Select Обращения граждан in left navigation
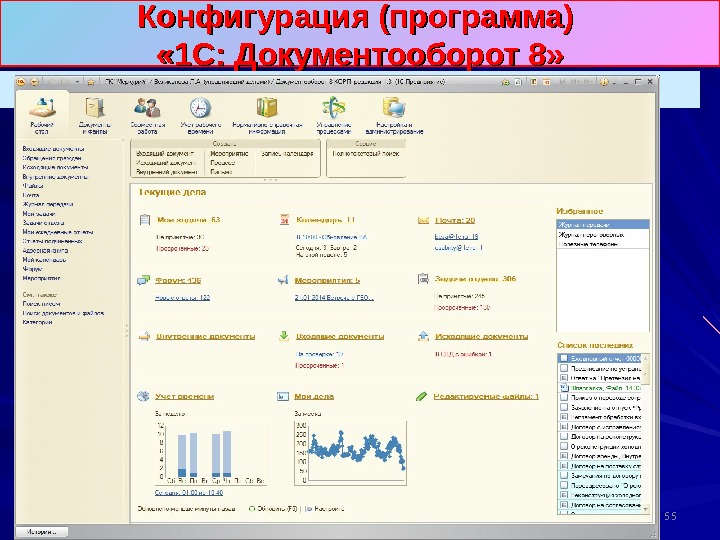 pos(52,158)
